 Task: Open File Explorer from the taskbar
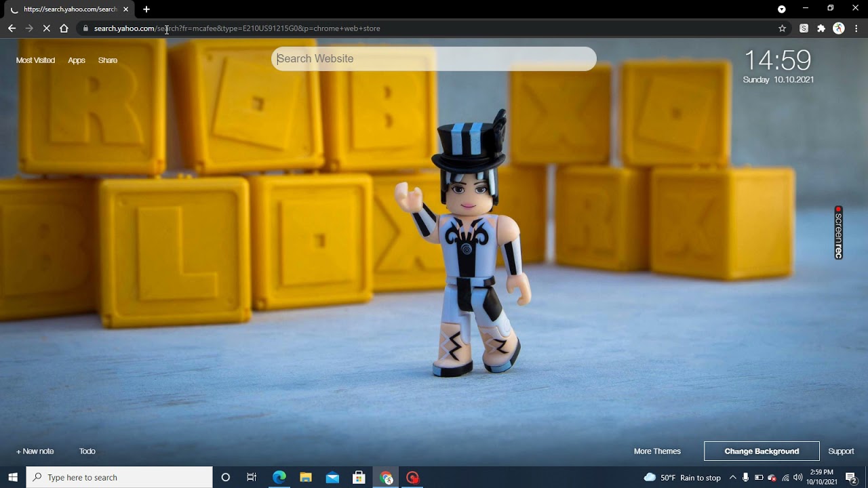(x=306, y=477)
